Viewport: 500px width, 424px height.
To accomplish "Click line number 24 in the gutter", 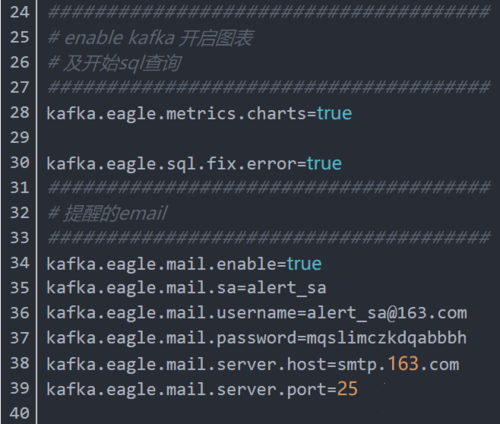I will (20, 12).
